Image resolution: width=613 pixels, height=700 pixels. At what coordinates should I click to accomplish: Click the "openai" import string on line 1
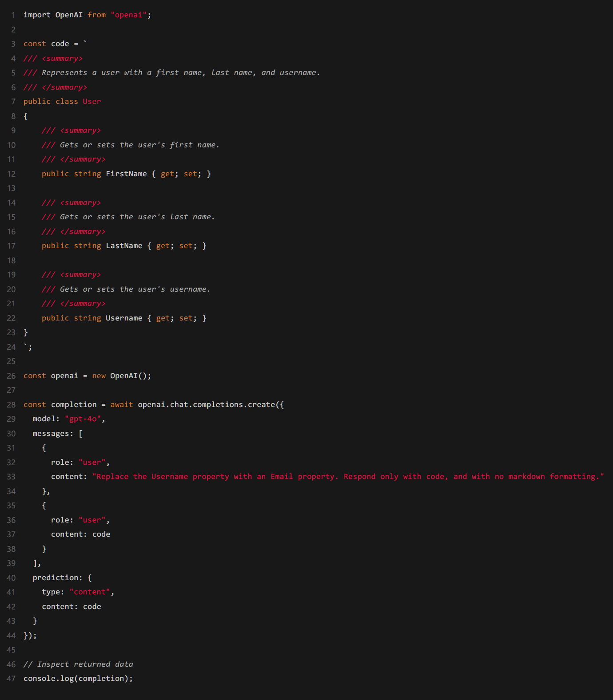coord(128,15)
